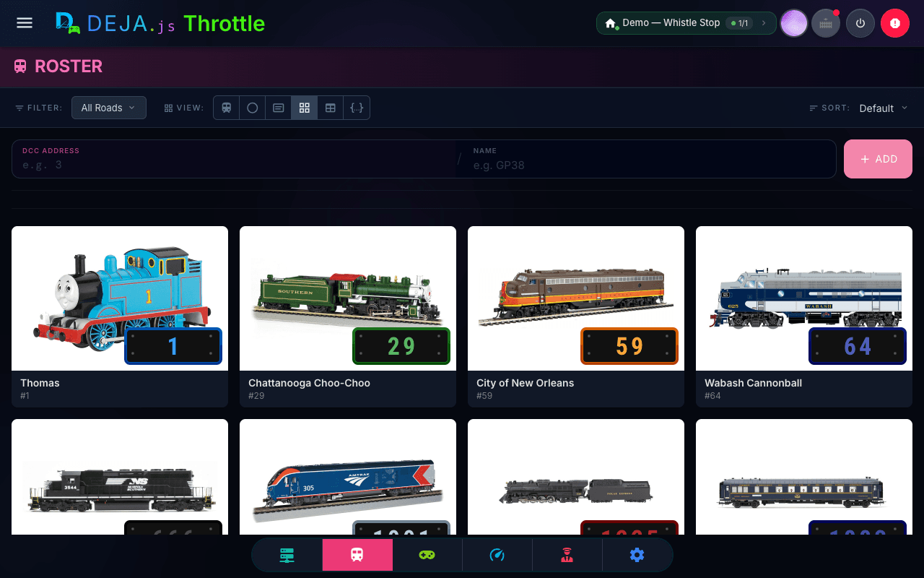The image size is (924, 578).
Task: Open the conductor tab in bottom bar
Action: coord(567,555)
